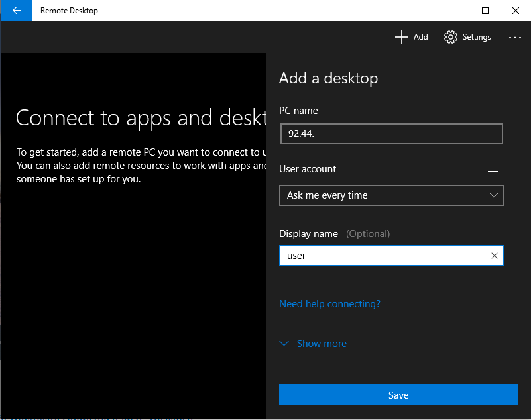The height and width of the screenshot is (420, 531).
Task: Open the See more ellipsis menu
Action: click(x=515, y=38)
